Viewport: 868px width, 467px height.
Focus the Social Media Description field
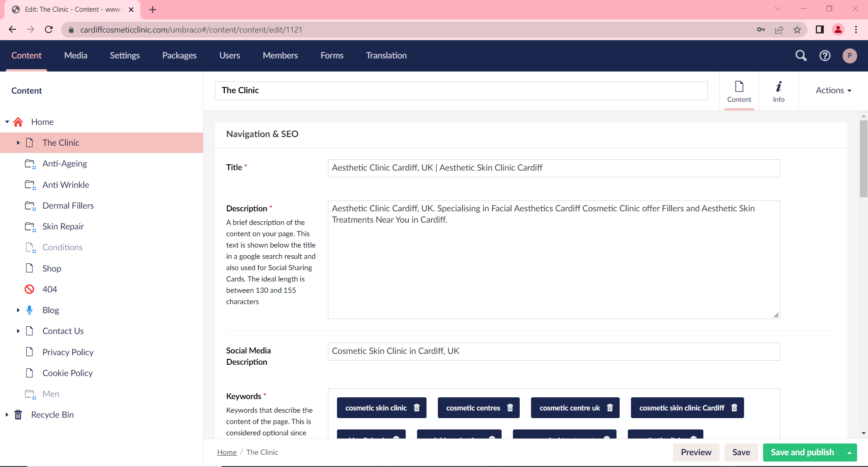point(554,352)
